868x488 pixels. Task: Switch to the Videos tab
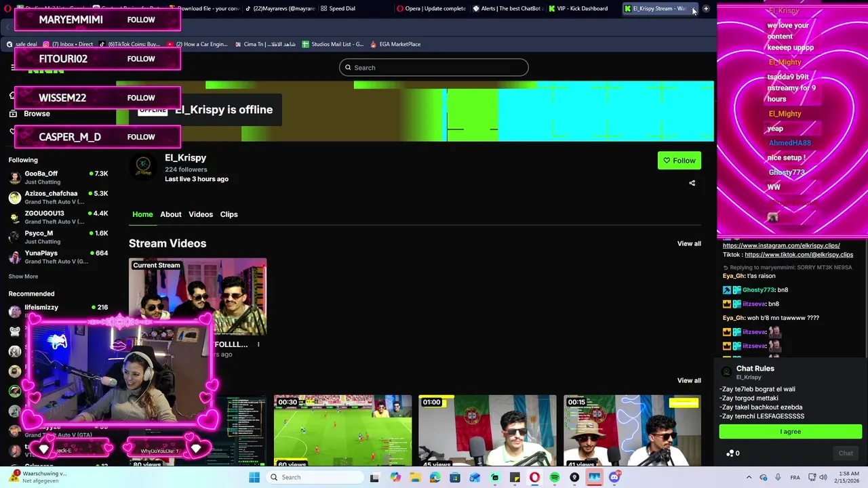(x=201, y=214)
